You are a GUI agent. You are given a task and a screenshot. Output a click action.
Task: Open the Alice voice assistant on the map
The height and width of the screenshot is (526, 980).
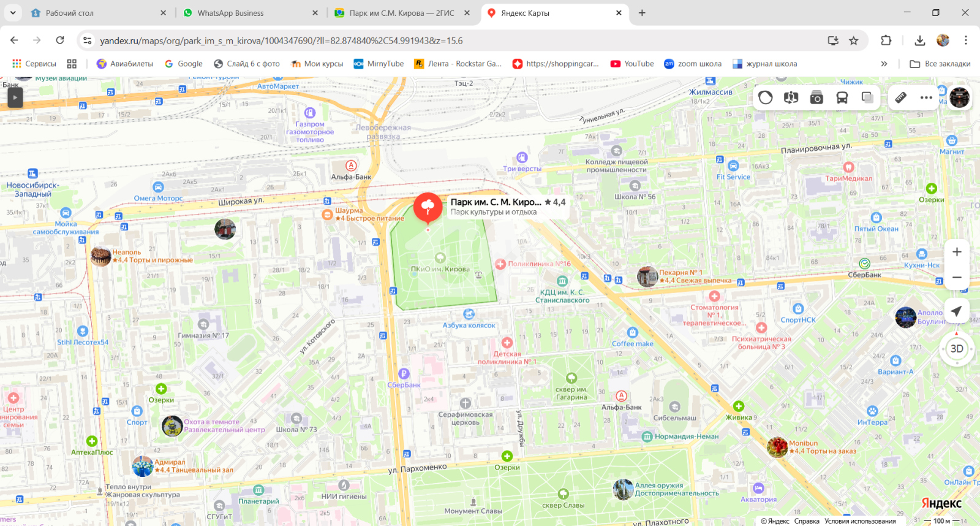point(766,97)
